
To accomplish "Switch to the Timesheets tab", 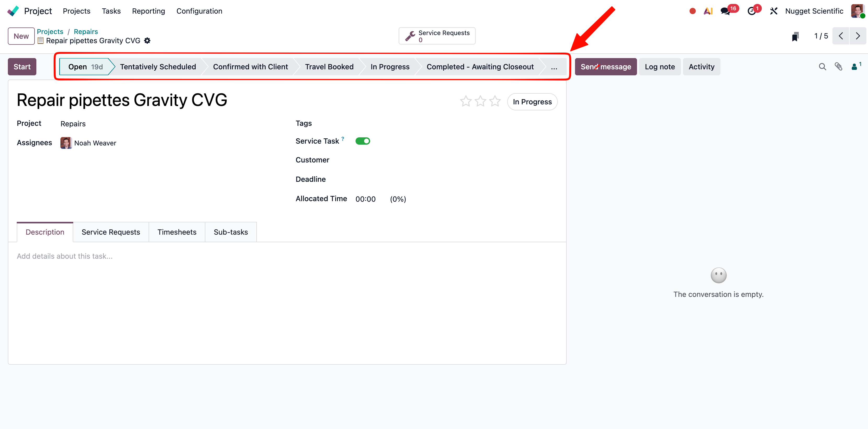I will pos(177,232).
